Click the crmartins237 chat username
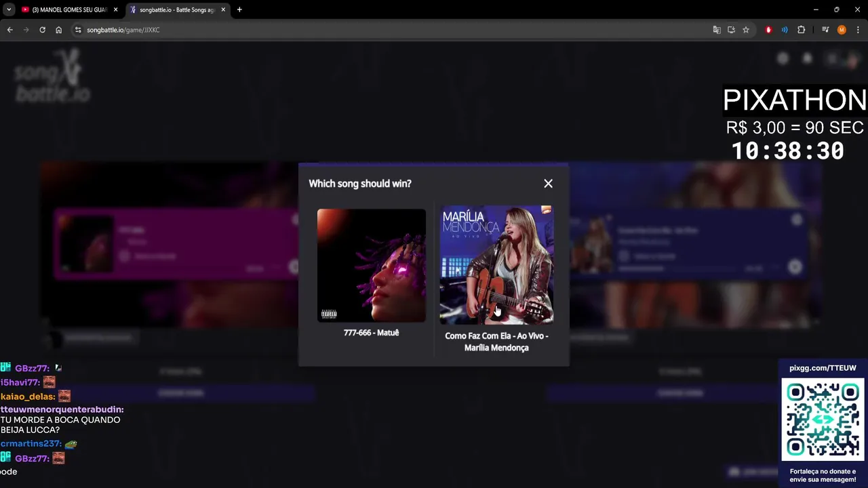The image size is (868, 488). [x=31, y=444]
